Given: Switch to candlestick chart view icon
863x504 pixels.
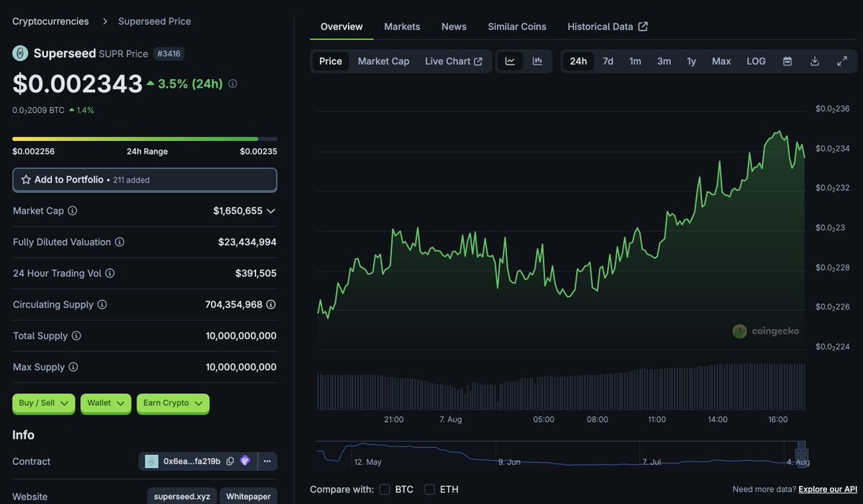Looking at the screenshot, I should pos(537,61).
